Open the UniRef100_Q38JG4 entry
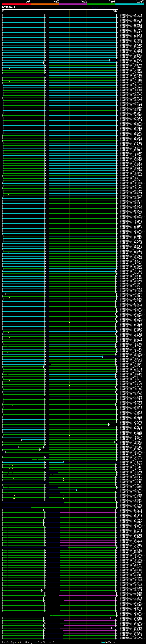Image resolution: width=146 pixels, height=644 pixels. (131, 35)
